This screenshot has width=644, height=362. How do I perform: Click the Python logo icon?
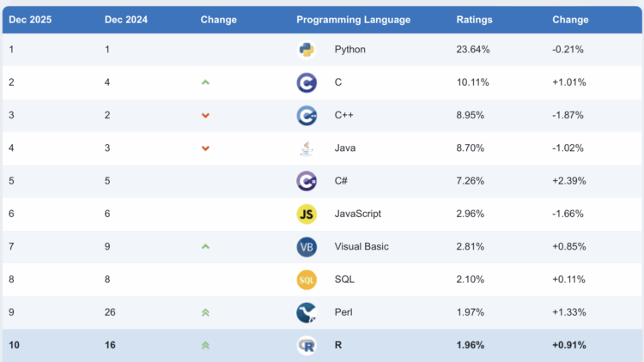(307, 50)
